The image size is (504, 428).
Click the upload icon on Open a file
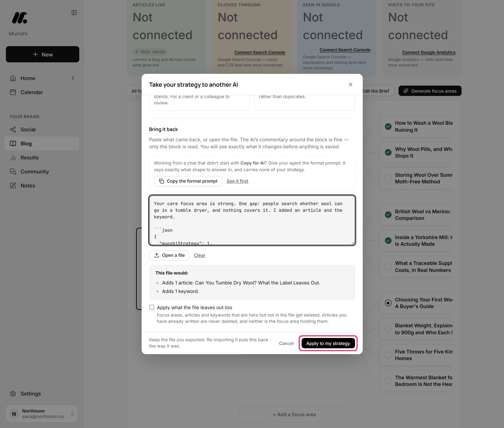157,255
